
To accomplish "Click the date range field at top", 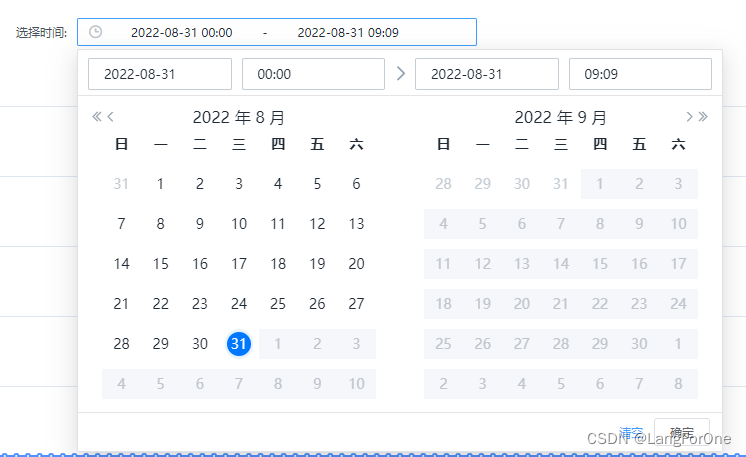I will [277, 32].
